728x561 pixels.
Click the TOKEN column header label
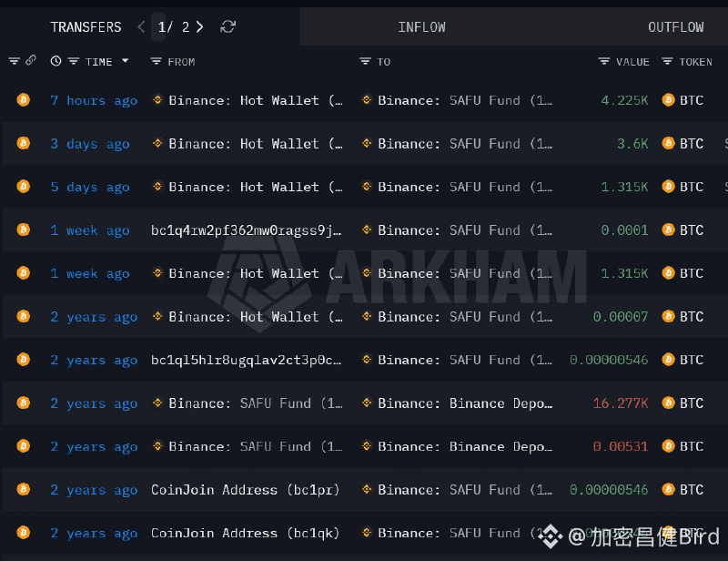pos(695,62)
